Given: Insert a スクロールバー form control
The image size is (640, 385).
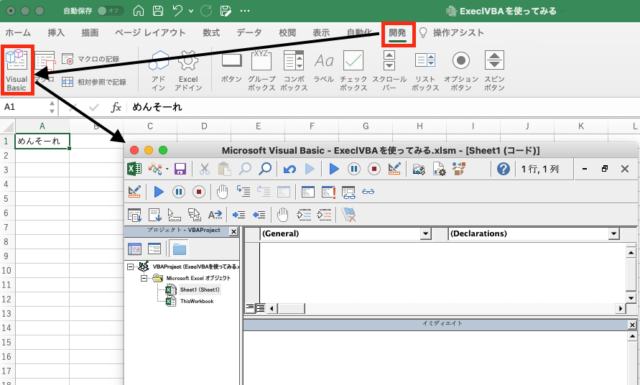Looking at the screenshot, I should (x=389, y=70).
